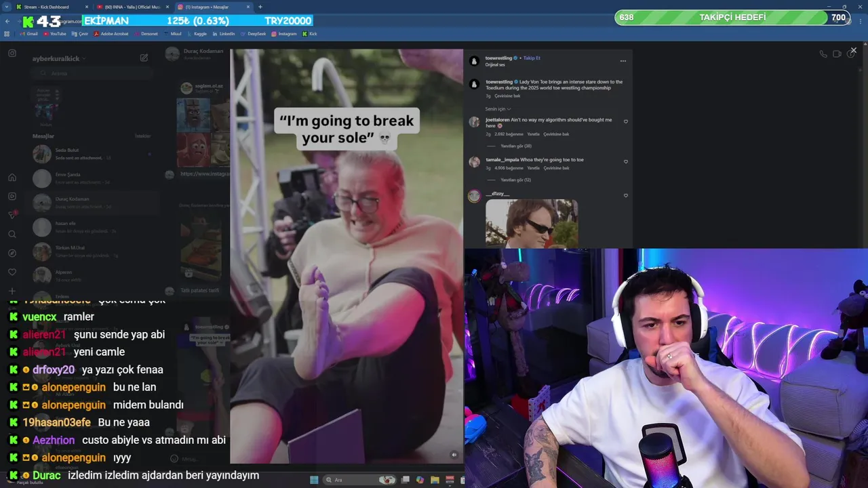868x488 pixels.
Task: Open Duraç Kodaman conversation
Action: tap(92, 203)
